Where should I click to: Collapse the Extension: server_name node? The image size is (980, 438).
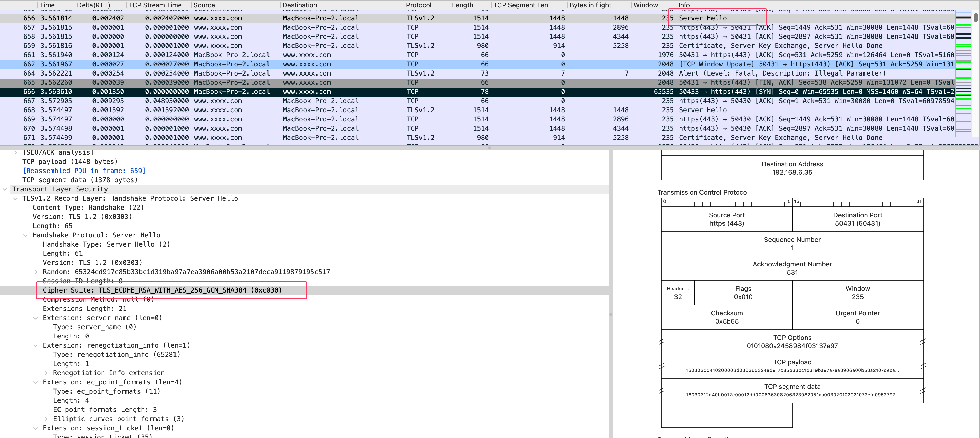(36, 318)
